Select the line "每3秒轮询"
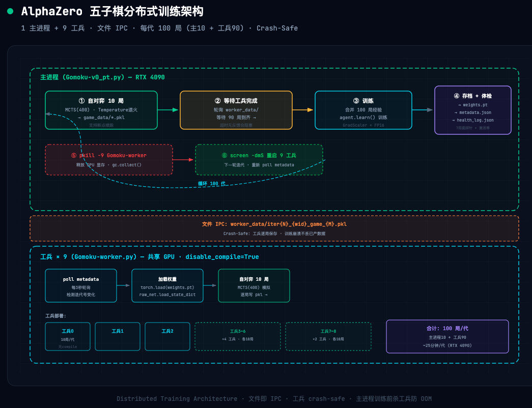This screenshot has height=408, width=532. coord(81,287)
